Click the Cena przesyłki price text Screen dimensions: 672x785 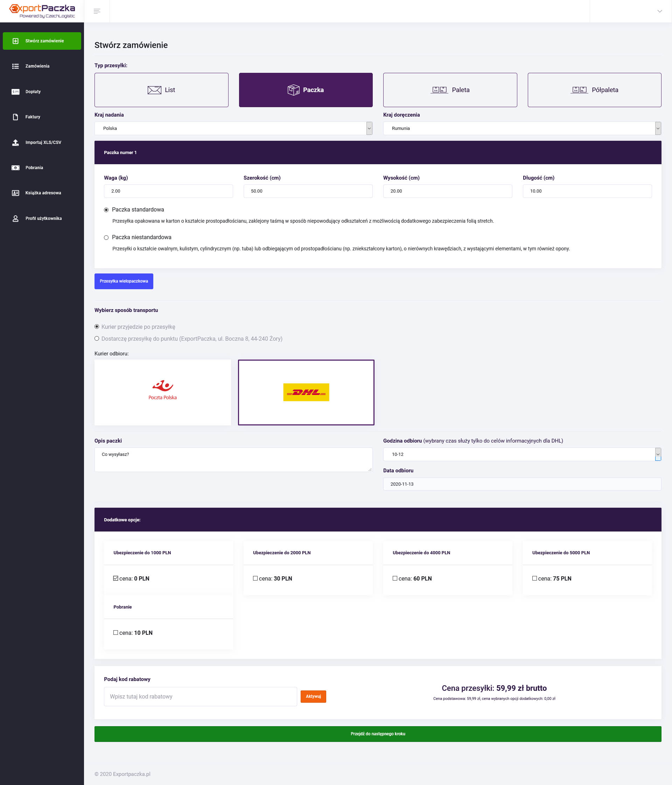(x=494, y=688)
